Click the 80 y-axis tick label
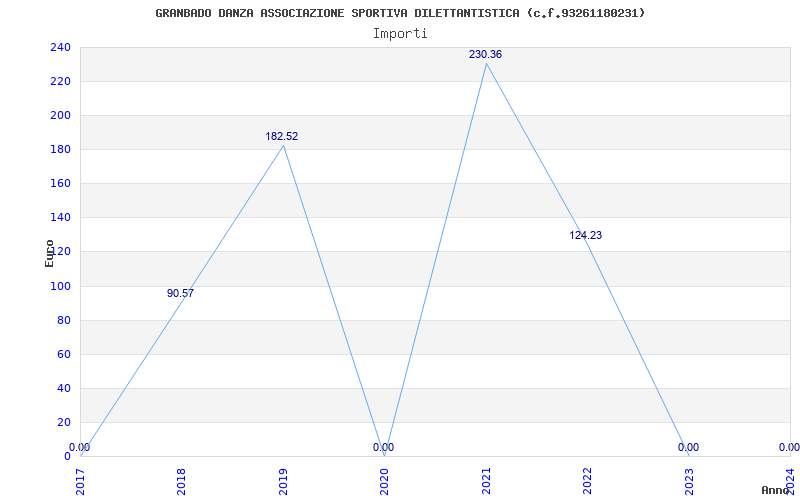The height and width of the screenshot is (500, 800). pyautogui.click(x=63, y=320)
